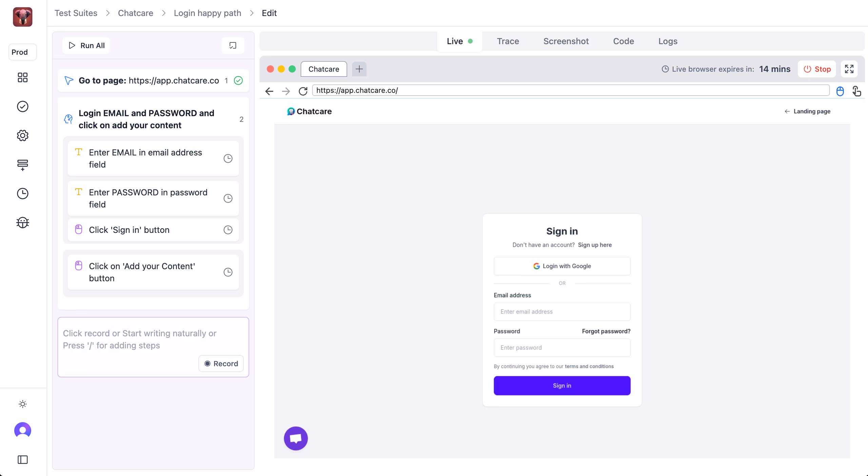
Task: Switch to the Live tab
Action: 459,41
